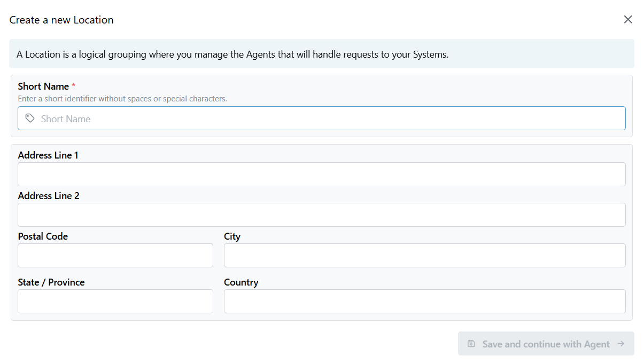Click the City label text
The width and height of the screenshot is (644, 364).
232,236
